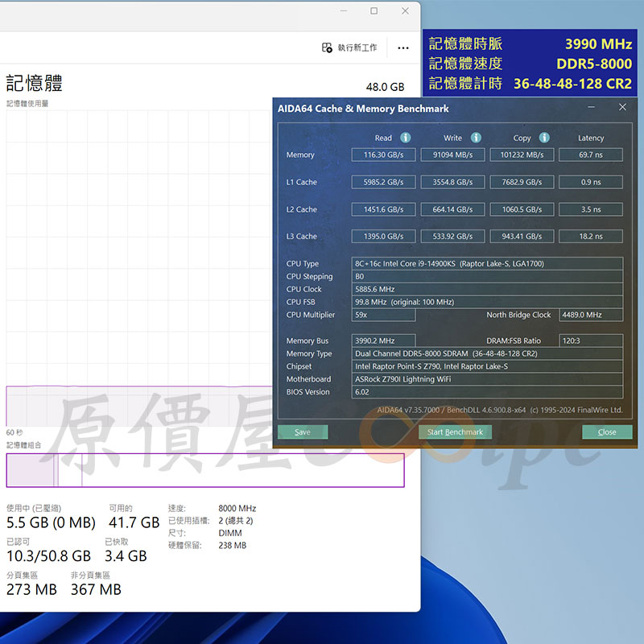Click the CPU Type field showing i9-14900KS

pyautogui.click(x=487, y=264)
